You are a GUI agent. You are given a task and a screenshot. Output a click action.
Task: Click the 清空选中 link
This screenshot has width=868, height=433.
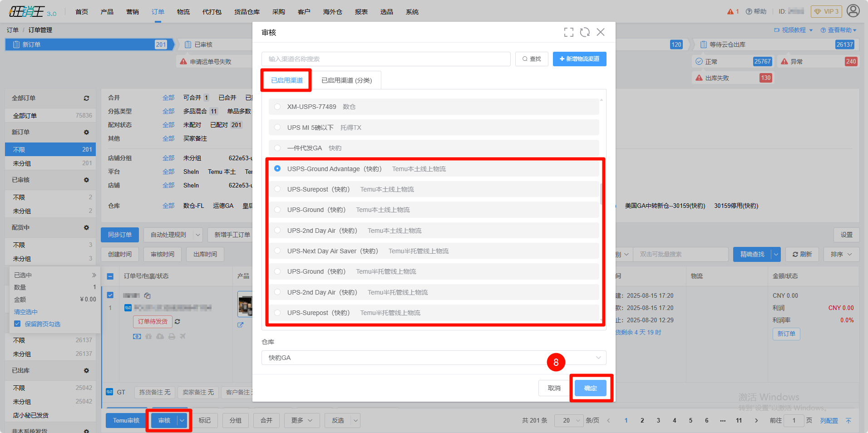click(26, 312)
